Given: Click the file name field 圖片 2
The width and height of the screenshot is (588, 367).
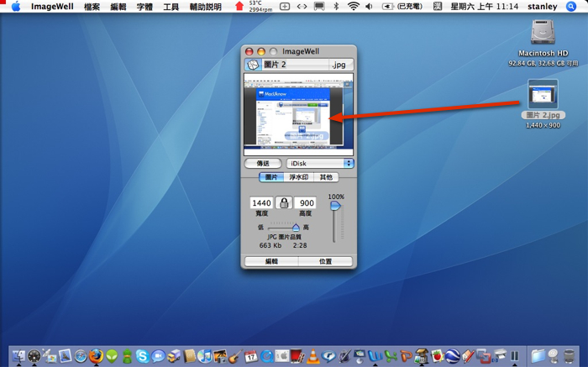Looking at the screenshot, I should coord(295,65).
